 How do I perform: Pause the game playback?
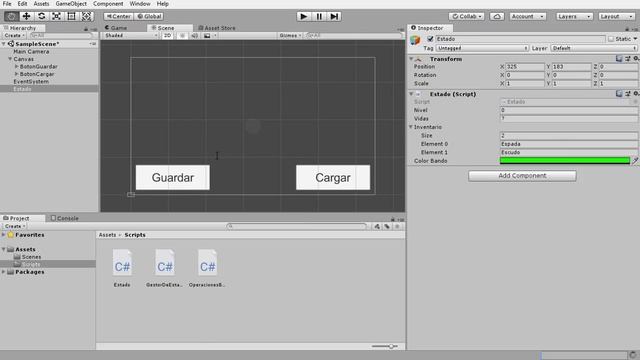(319, 16)
